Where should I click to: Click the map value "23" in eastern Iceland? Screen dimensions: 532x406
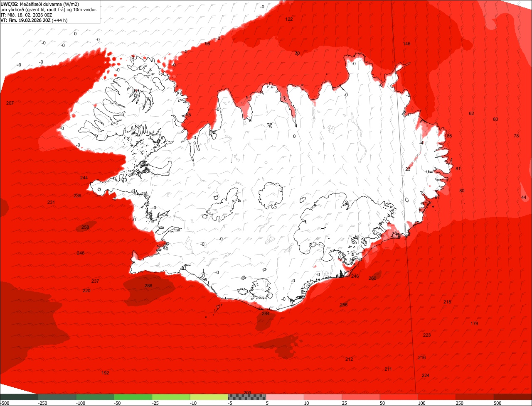click(x=408, y=169)
